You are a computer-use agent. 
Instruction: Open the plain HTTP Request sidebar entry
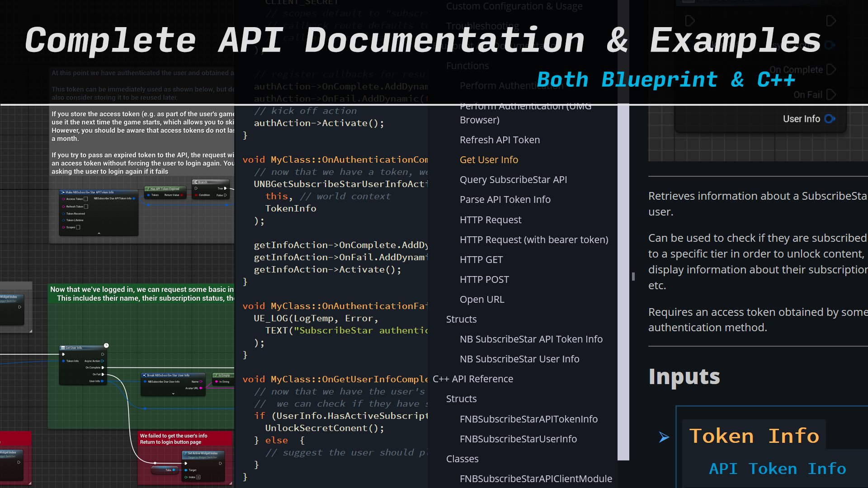(x=491, y=220)
